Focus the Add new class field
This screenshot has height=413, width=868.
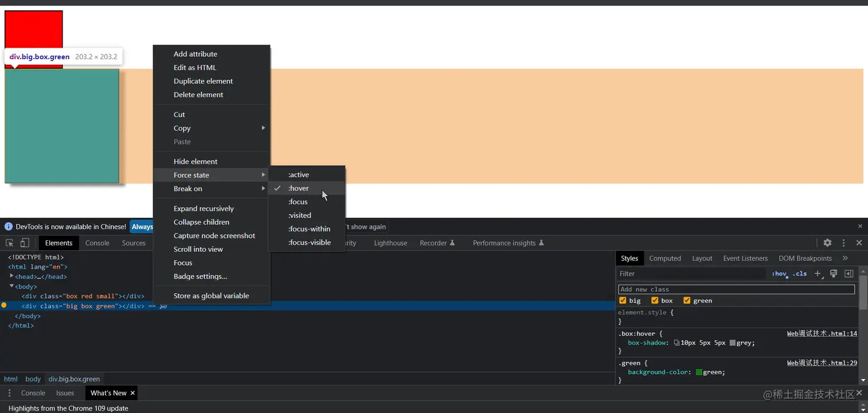point(737,289)
